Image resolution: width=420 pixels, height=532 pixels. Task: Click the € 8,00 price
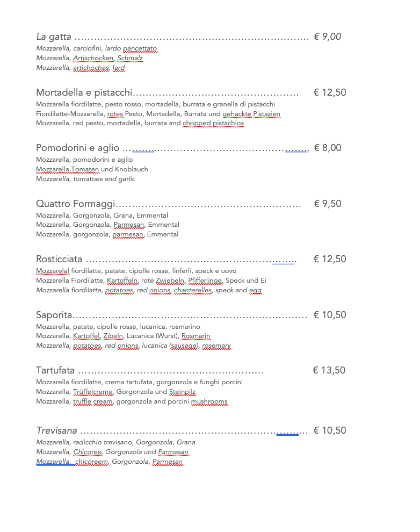pos(328,148)
